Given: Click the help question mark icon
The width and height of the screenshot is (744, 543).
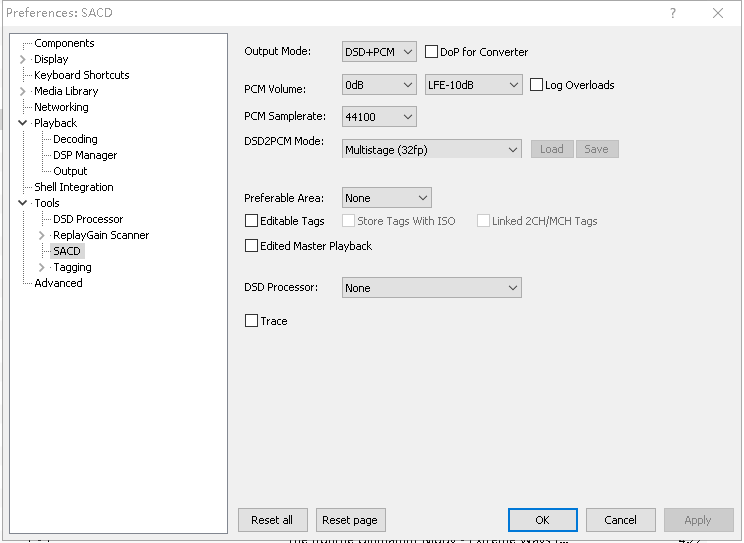Looking at the screenshot, I should 672,13.
